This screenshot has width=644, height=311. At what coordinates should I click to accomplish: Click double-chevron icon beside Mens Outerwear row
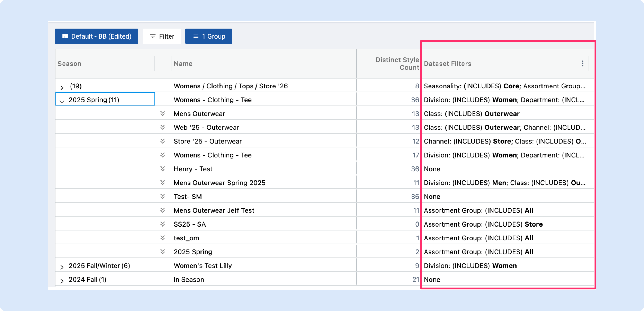[163, 113]
